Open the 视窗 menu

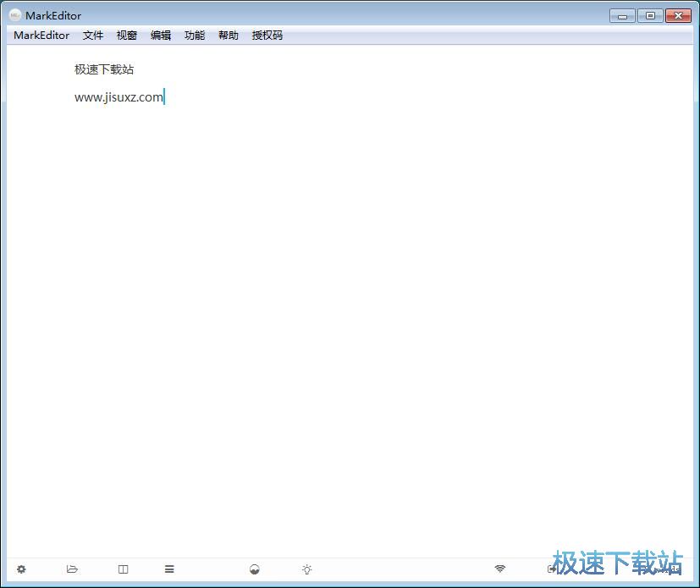click(x=127, y=36)
